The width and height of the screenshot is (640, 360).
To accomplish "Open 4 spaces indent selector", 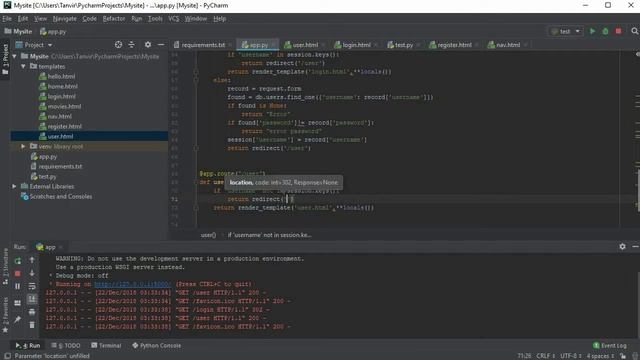I will [x=600, y=356].
